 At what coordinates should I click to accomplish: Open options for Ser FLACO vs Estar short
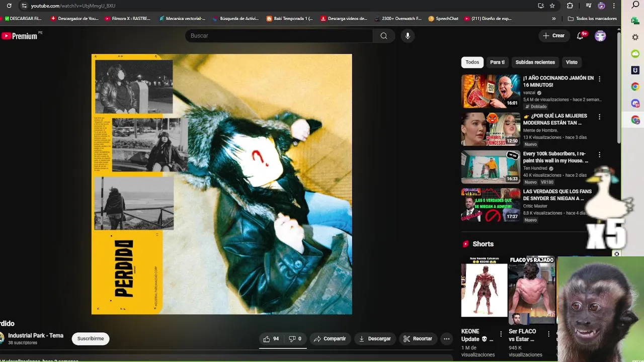point(548,334)
